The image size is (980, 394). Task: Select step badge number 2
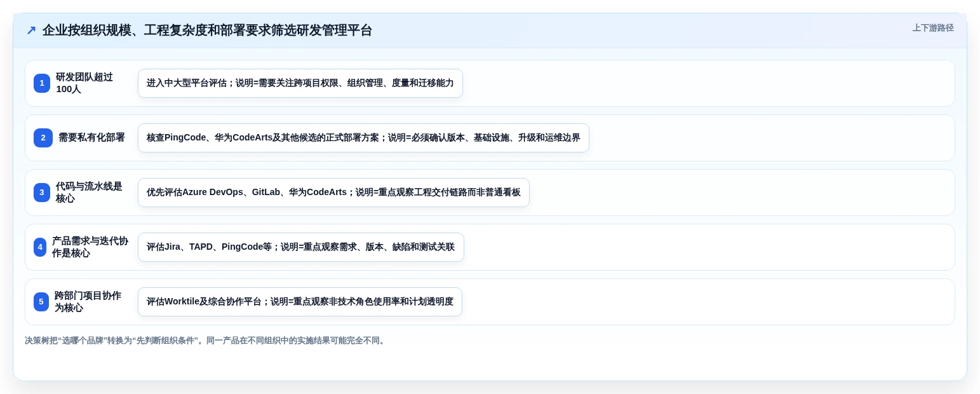pyautogui.click(x=43, y=138)
